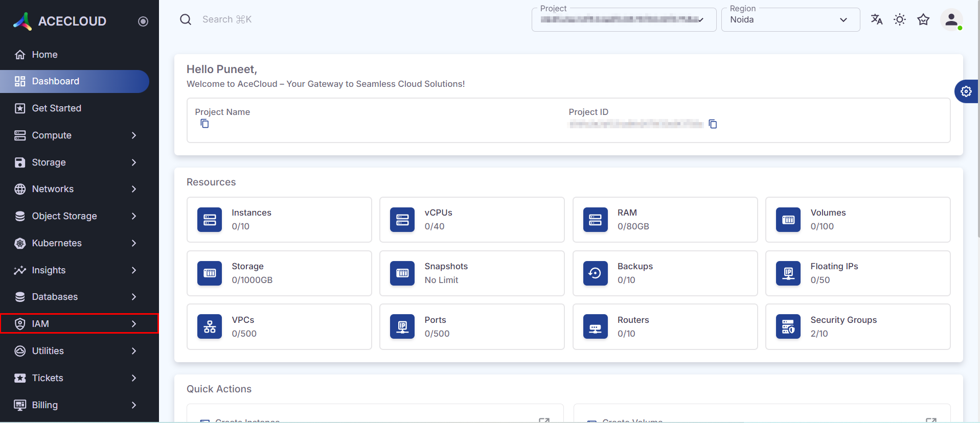Open the Security Groups resource card
The width and height of the screenshot is (980, 423).
point(857,327)
